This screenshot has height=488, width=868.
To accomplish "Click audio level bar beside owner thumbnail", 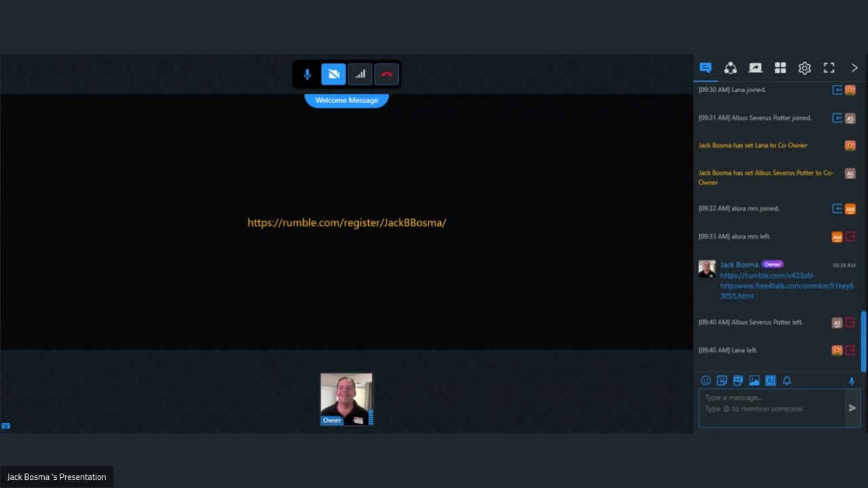I will (371, 418).
